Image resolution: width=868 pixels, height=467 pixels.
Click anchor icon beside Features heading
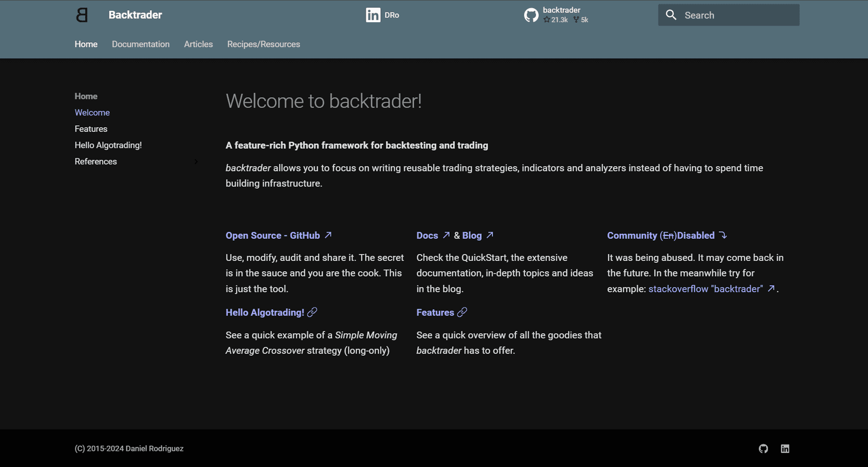click(x=462, y=312)
